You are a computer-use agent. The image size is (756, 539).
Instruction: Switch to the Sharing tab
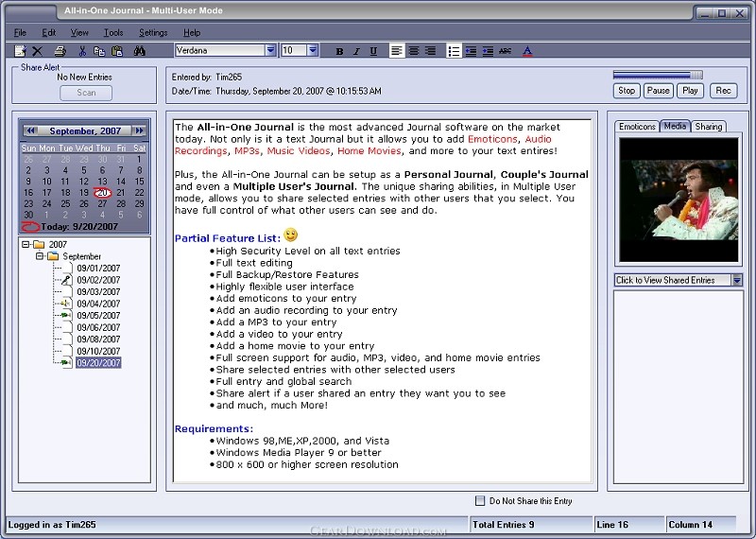[708, 127]
